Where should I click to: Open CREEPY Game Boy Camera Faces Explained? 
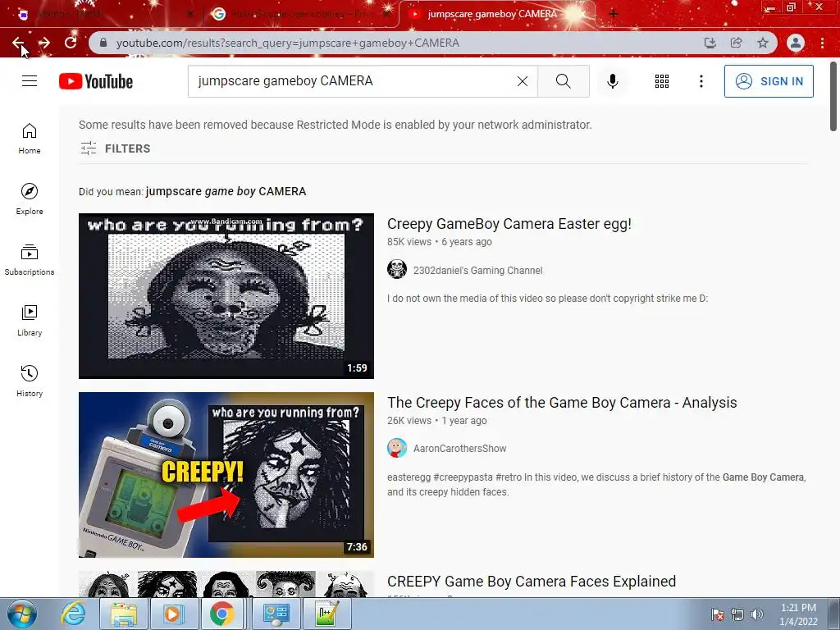532,582
